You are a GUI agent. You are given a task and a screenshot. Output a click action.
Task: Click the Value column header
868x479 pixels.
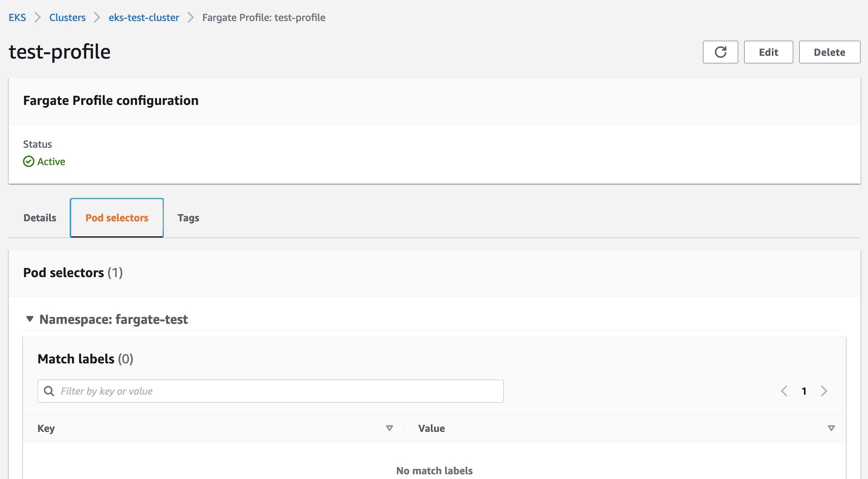[x=432, y=428]
